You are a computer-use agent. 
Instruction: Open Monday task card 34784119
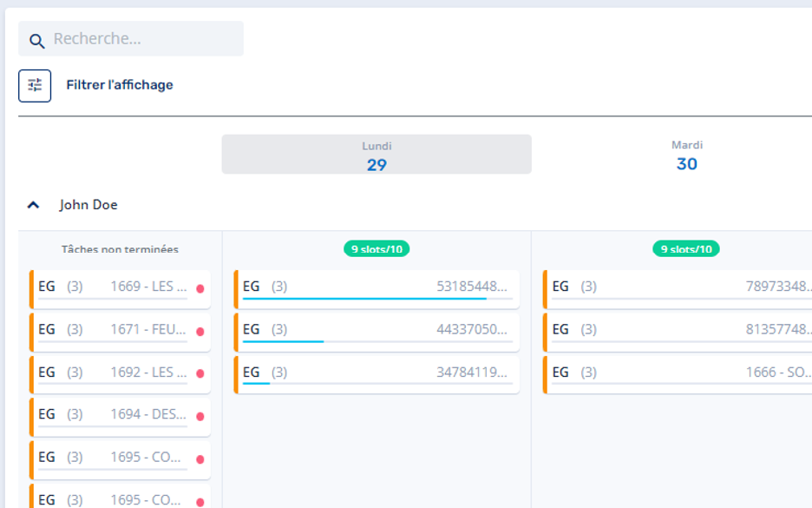point(377,374)
